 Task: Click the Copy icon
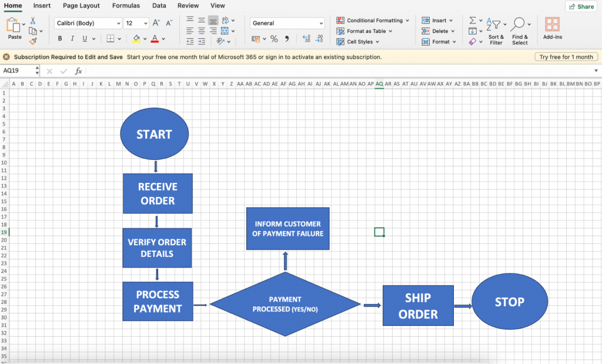pos(33,31)
